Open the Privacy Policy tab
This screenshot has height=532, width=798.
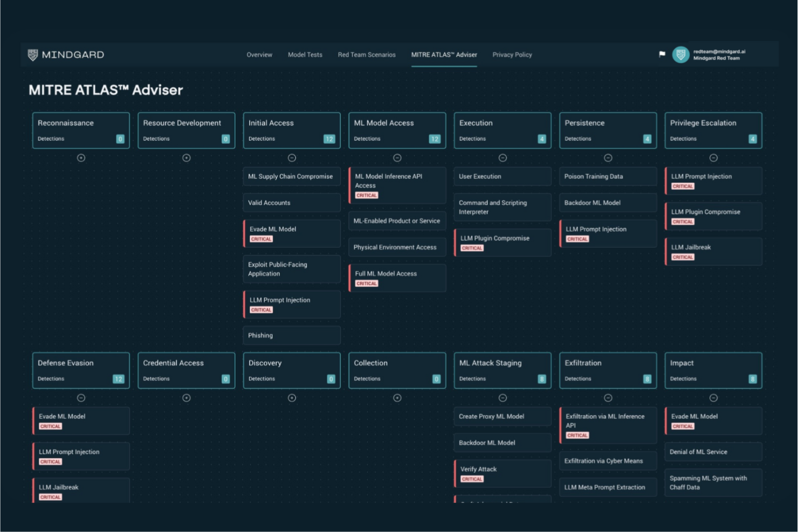pos(512,55)
